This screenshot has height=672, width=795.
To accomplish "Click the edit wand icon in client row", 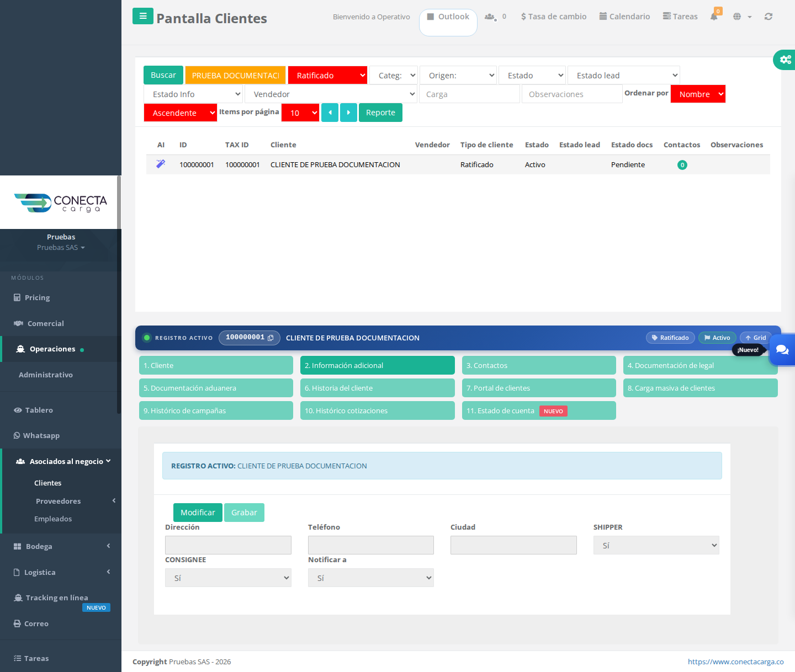I will 161,164.
